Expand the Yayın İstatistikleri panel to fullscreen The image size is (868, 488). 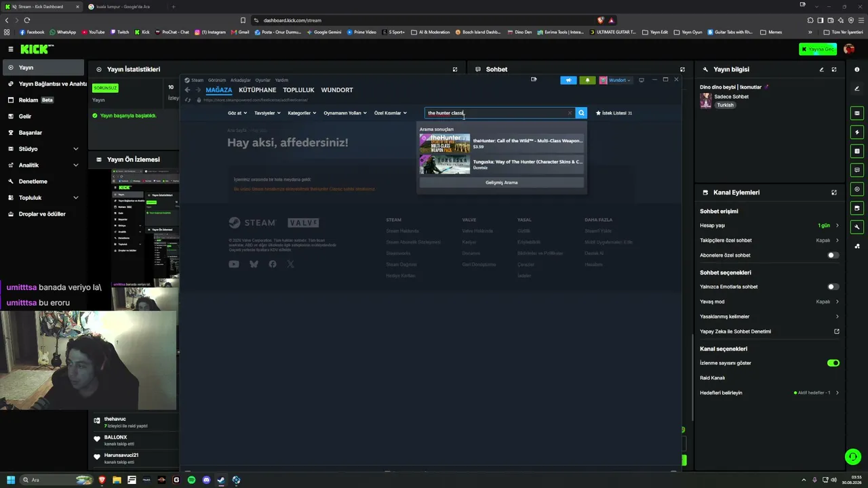point(455,69)
